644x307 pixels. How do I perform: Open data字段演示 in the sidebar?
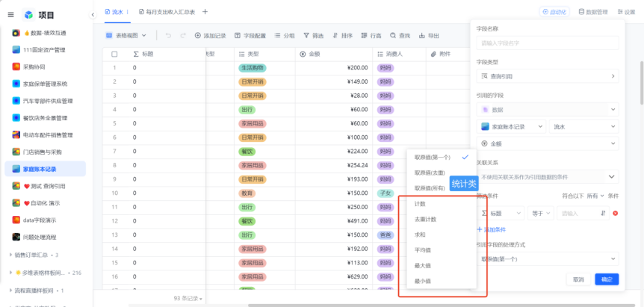40,220
